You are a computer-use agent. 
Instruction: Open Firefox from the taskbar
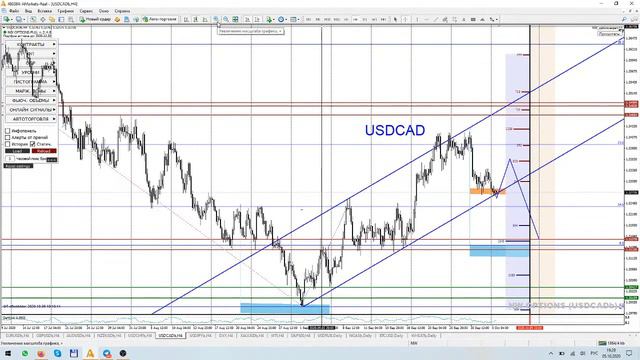pyautogui.click(x=41, y=353)
